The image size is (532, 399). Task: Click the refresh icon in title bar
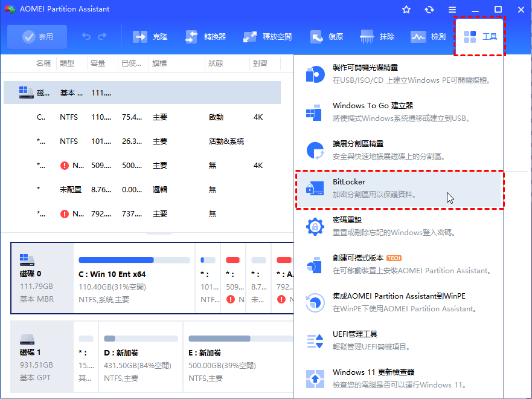tap(429, 10)
